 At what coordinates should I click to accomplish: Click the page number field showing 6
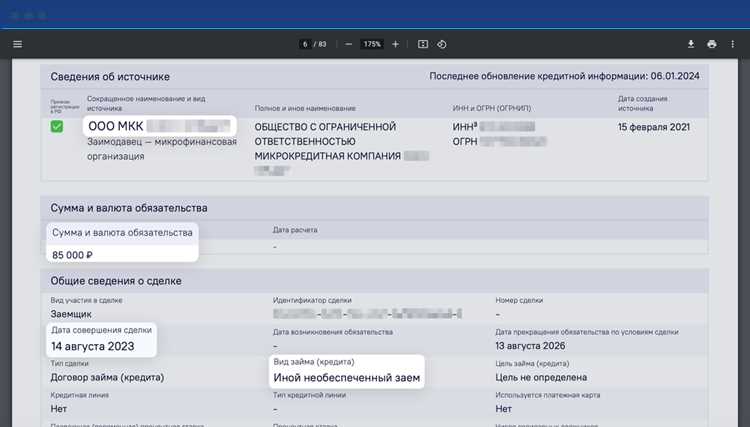(305, 44)
